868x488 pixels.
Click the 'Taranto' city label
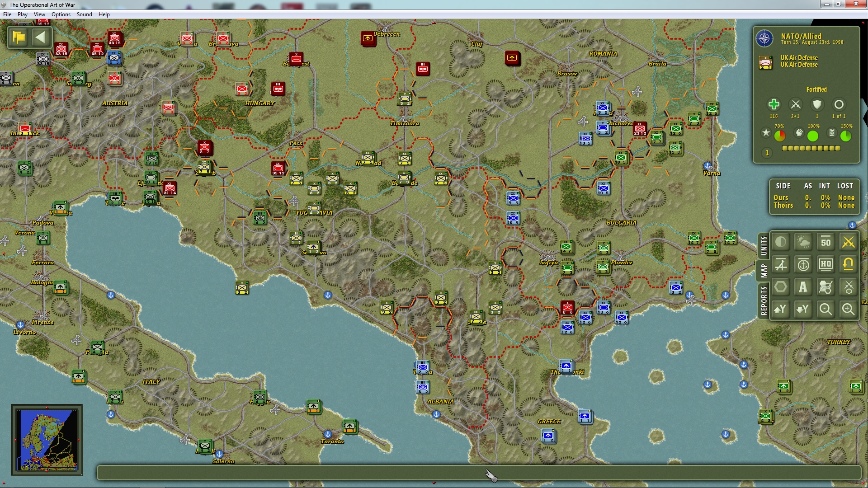[332, 441]
